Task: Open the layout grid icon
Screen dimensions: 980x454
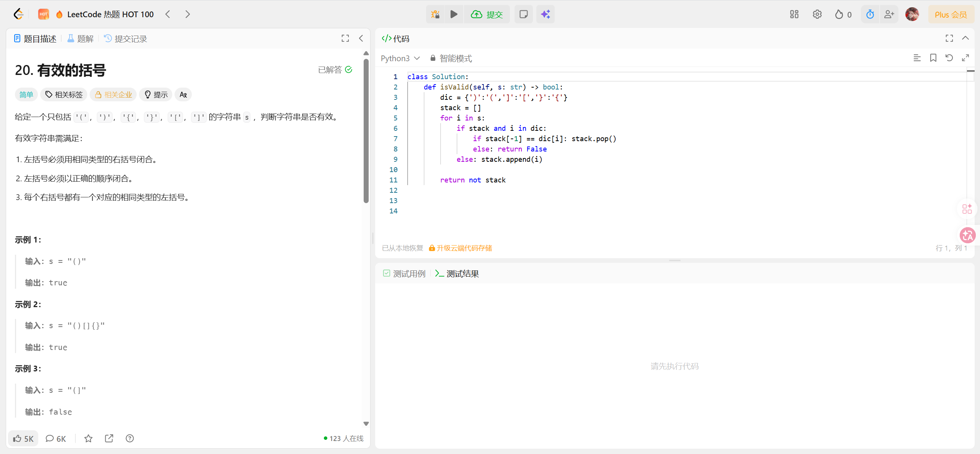Action: (794, 14)
